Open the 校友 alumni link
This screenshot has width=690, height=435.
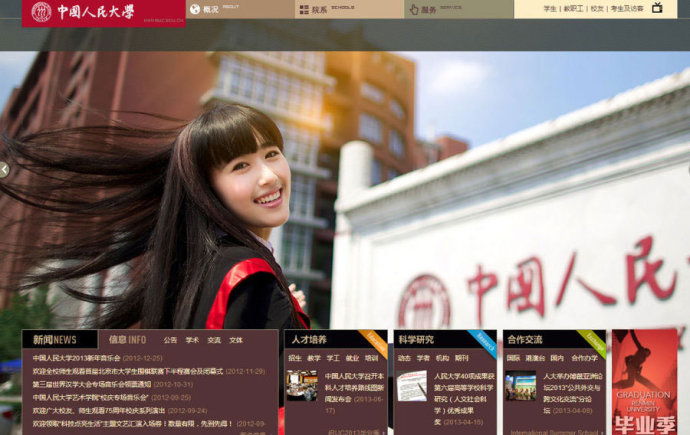point(597,9)
